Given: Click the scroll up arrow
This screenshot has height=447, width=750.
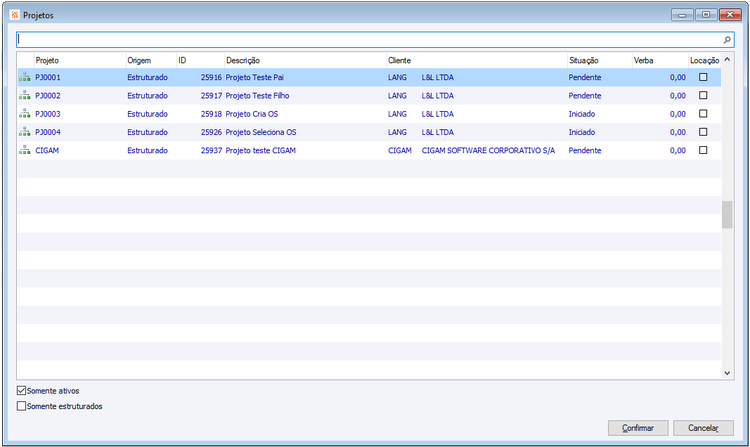Looking at the screenshot, I should pyautogui.click(x=727, y=59).
